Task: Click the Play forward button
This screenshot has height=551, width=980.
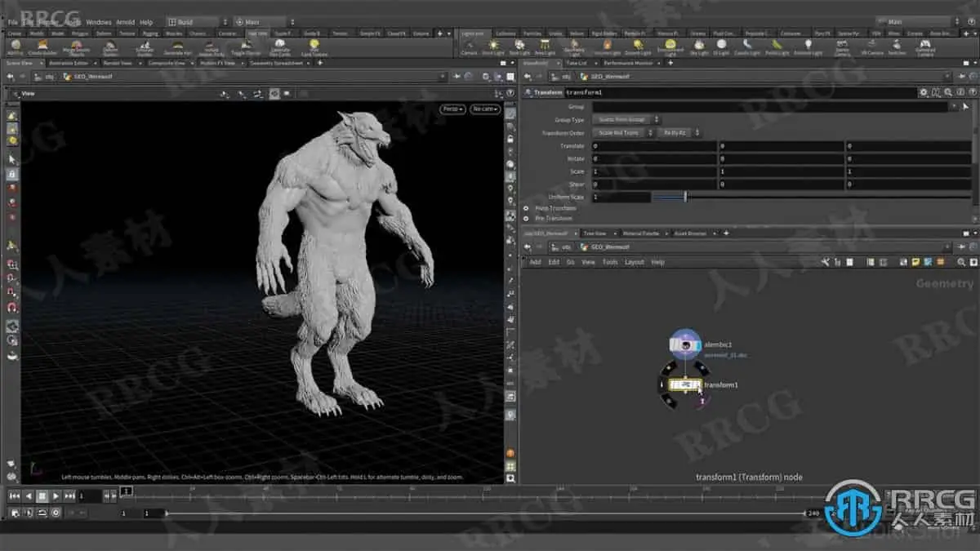Action: click(x=56, y=495)
